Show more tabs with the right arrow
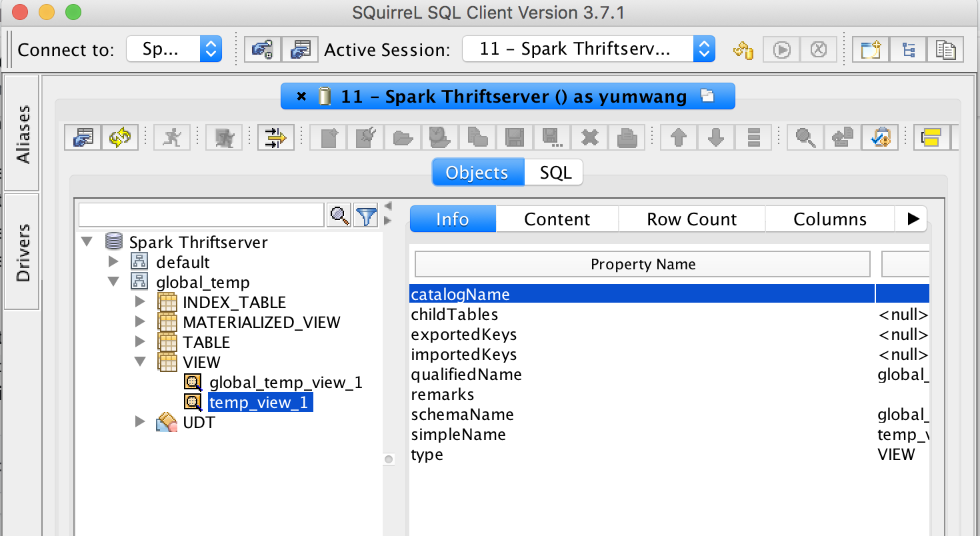This screenshot has width=980, height=536. [x=913, y=219]
